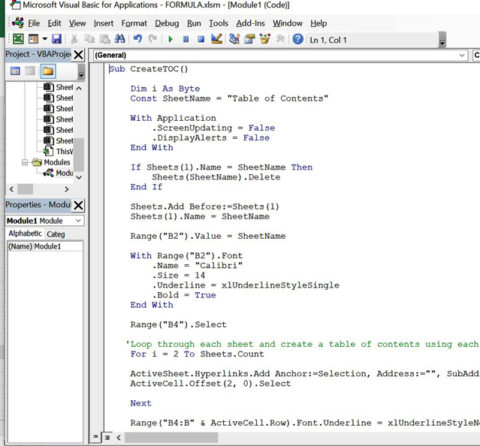Click the Toolbox icon in the toolbar
The width and height of the screenshot is (480, 446).
[x=280, y=39]
